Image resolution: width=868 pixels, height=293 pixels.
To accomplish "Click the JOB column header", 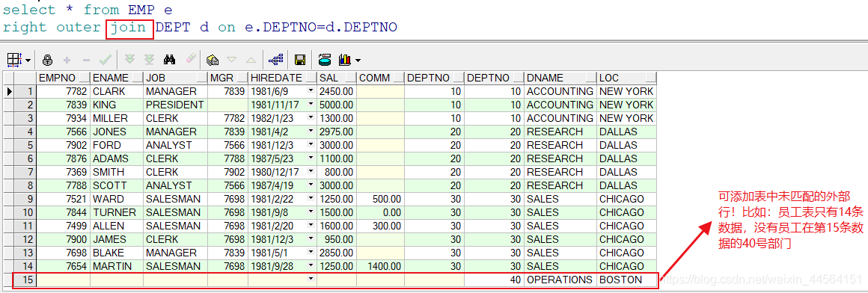I will click(176, 78).
